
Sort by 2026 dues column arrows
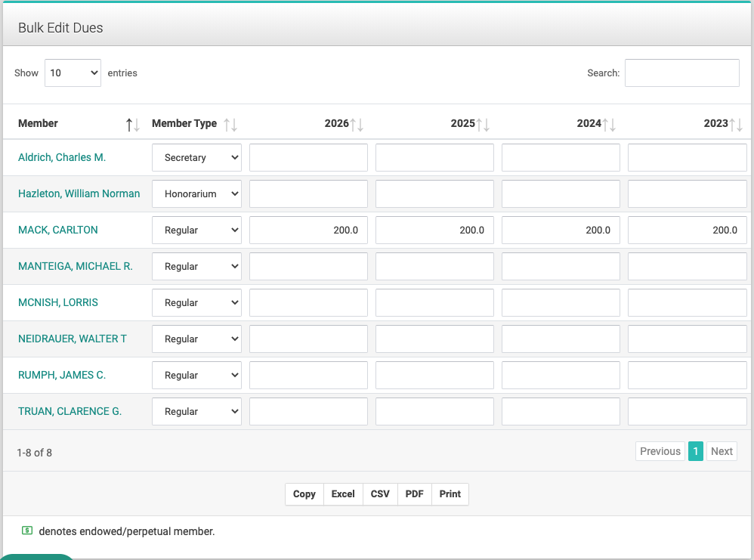357,125
